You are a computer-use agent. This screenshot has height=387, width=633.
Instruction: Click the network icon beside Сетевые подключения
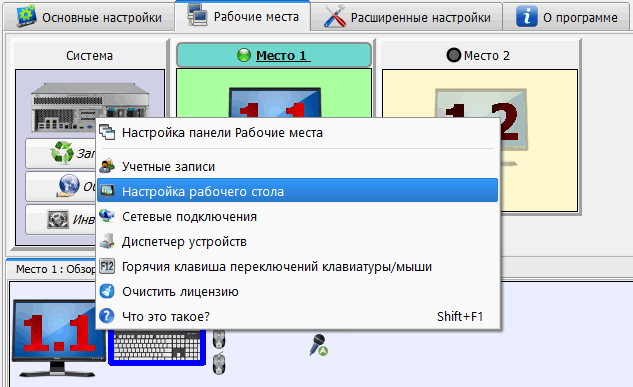click(x=107, y=216)
